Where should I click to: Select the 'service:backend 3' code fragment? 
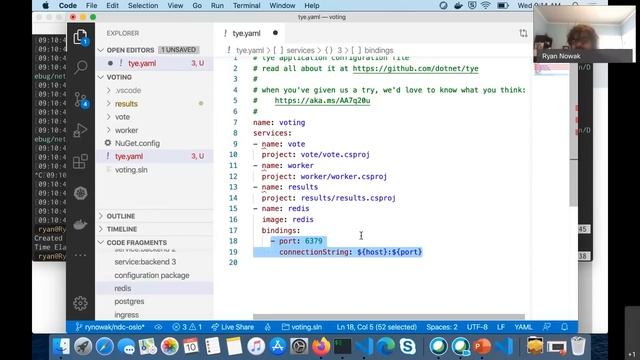tap(154, 262)
